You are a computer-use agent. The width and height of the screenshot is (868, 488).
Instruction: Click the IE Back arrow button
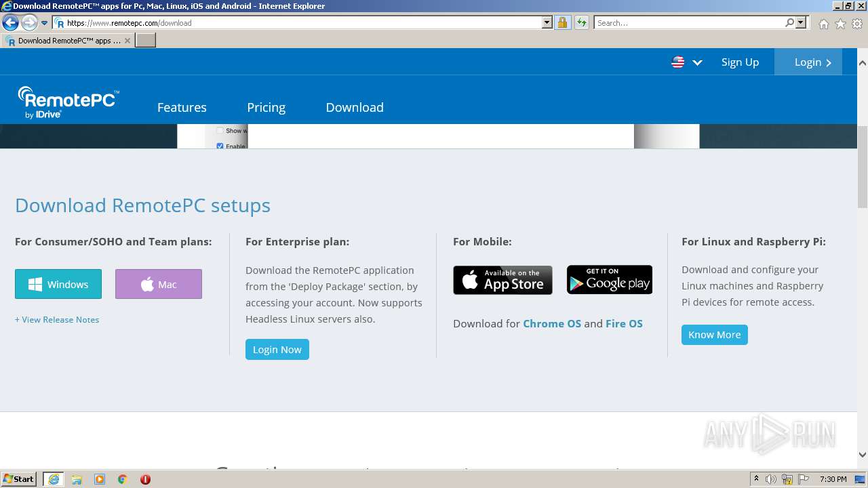(10, 23)
